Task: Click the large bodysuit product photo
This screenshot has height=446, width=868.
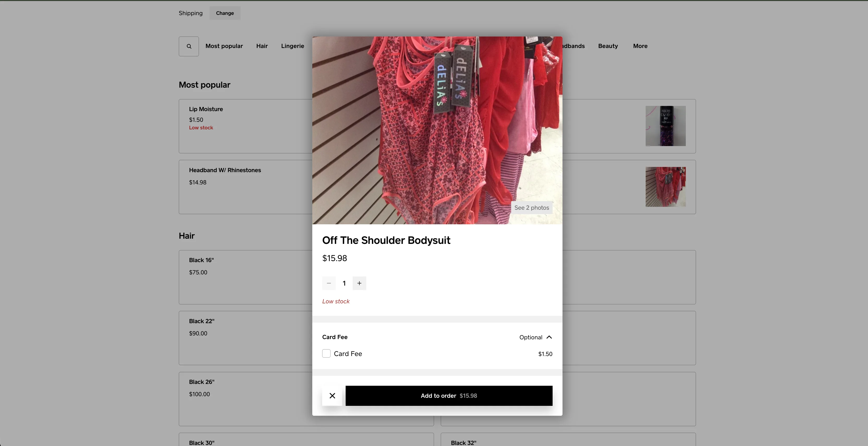Action: [437, 130]
